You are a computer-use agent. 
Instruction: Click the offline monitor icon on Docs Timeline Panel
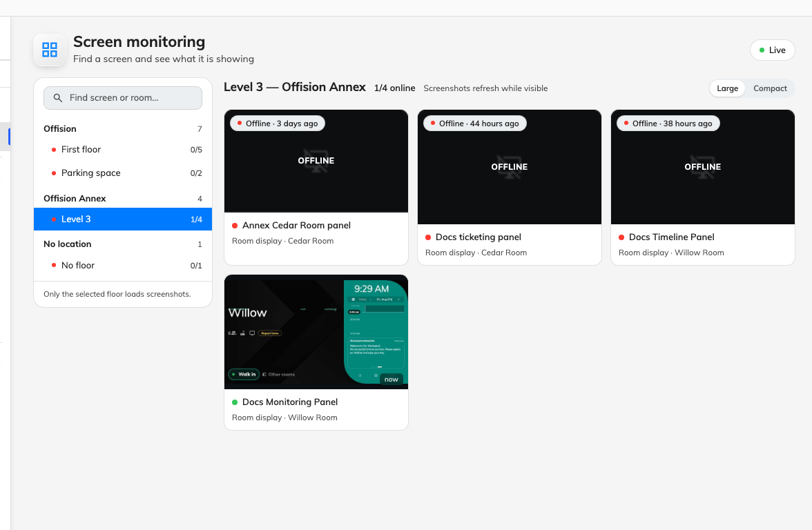pos(703,167)
